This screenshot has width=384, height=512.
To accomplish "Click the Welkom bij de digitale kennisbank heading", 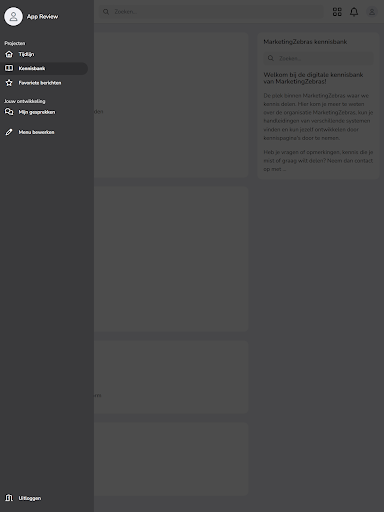I will [313, 78].
